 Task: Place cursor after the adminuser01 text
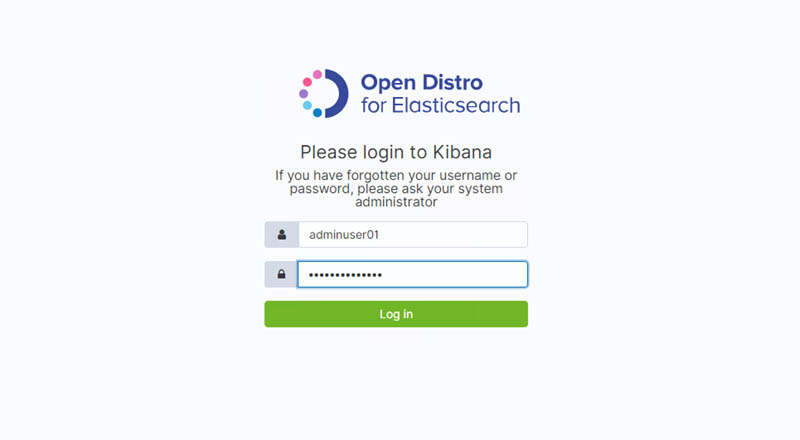(x=380, y=234)
